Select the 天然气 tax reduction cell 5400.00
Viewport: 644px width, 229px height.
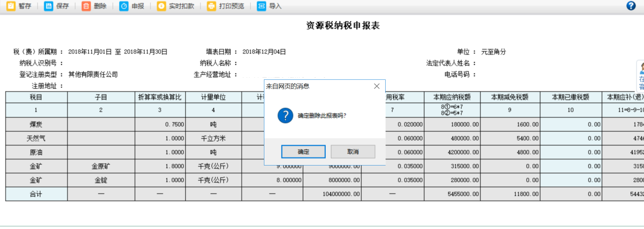[509, 138]
